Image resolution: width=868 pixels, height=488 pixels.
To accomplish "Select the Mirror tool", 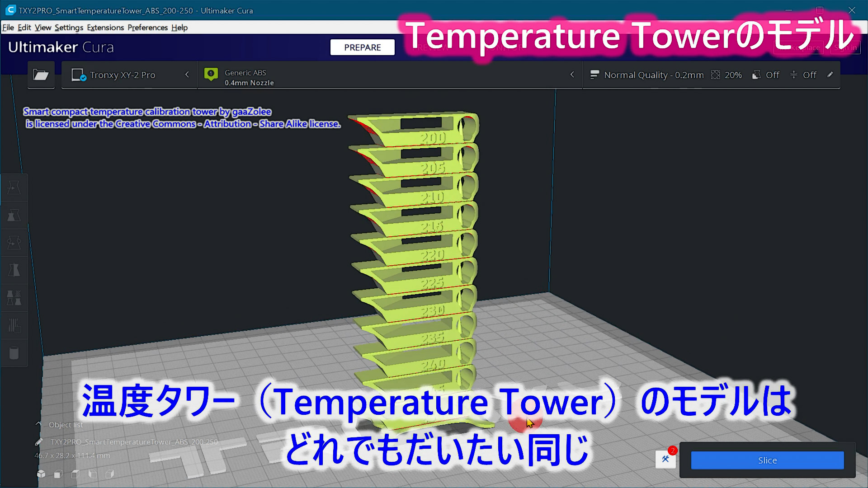I will pos(14,270).
